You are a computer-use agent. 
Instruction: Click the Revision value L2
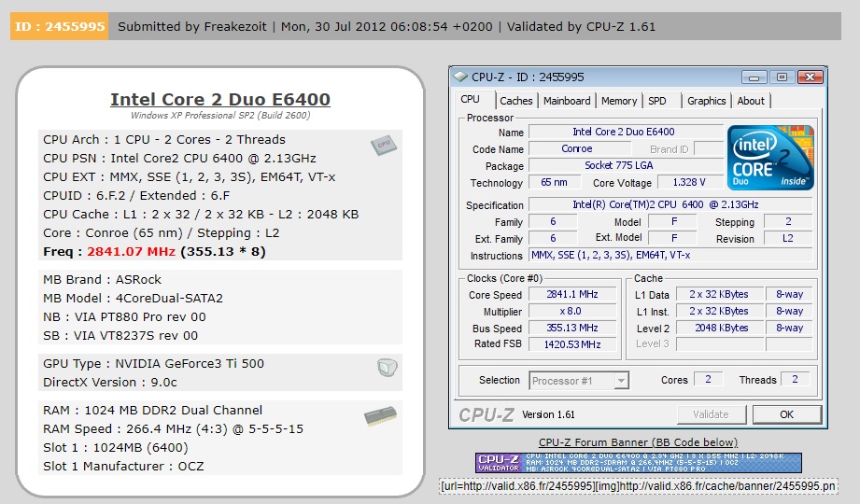788,239
